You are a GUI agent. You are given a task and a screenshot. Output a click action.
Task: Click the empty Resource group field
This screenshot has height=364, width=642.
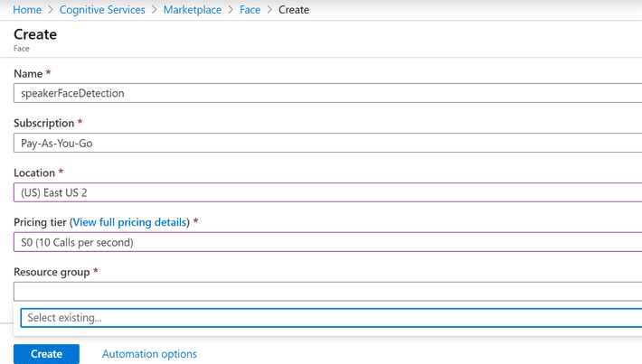pyautogui.click(x=327, y=292)
